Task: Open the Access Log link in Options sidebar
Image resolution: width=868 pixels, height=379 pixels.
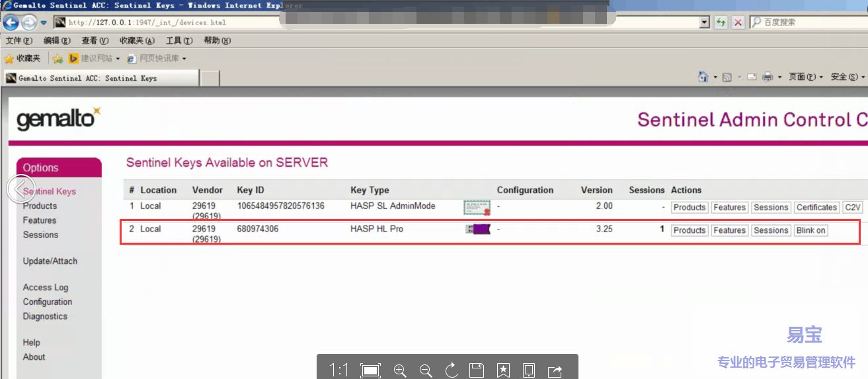Action: [x=46, y=288]
